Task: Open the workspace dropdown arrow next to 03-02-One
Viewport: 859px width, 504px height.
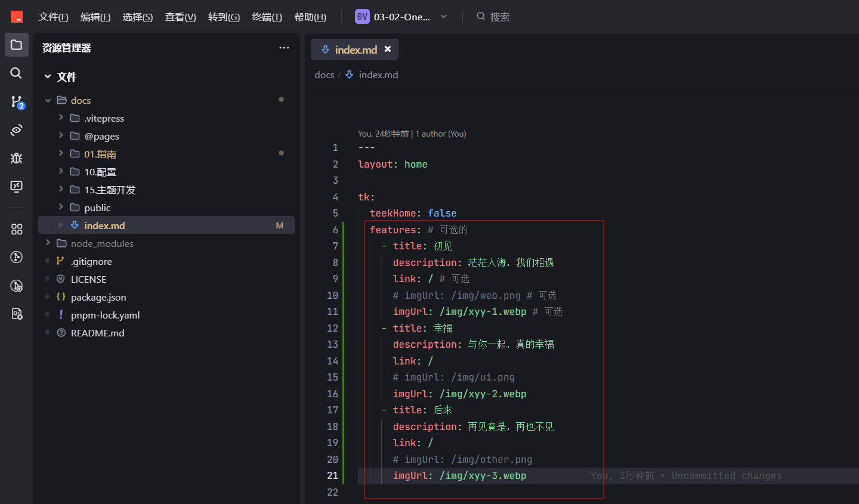Action: click(x=444, y=17)
